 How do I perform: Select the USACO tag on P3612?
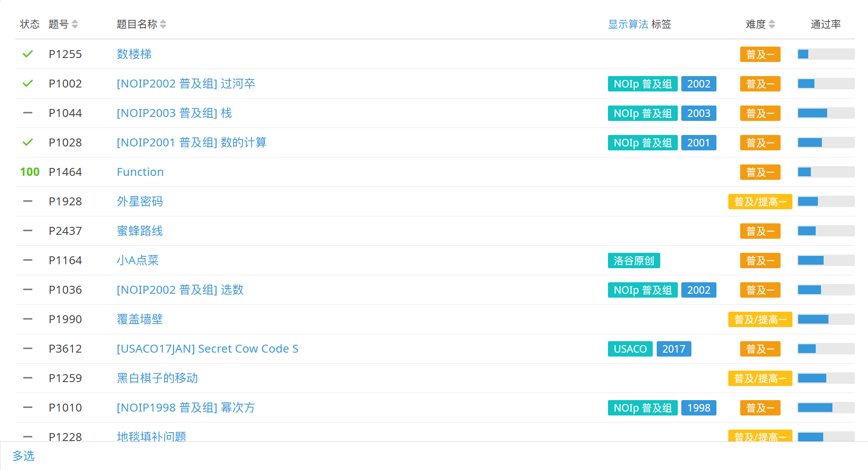(x=630, y=349)
